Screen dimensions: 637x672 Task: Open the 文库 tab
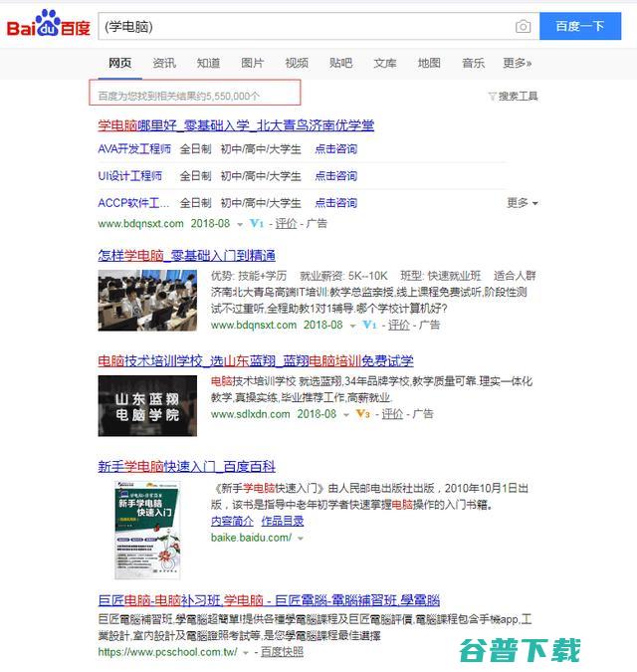tap(384, 63)
